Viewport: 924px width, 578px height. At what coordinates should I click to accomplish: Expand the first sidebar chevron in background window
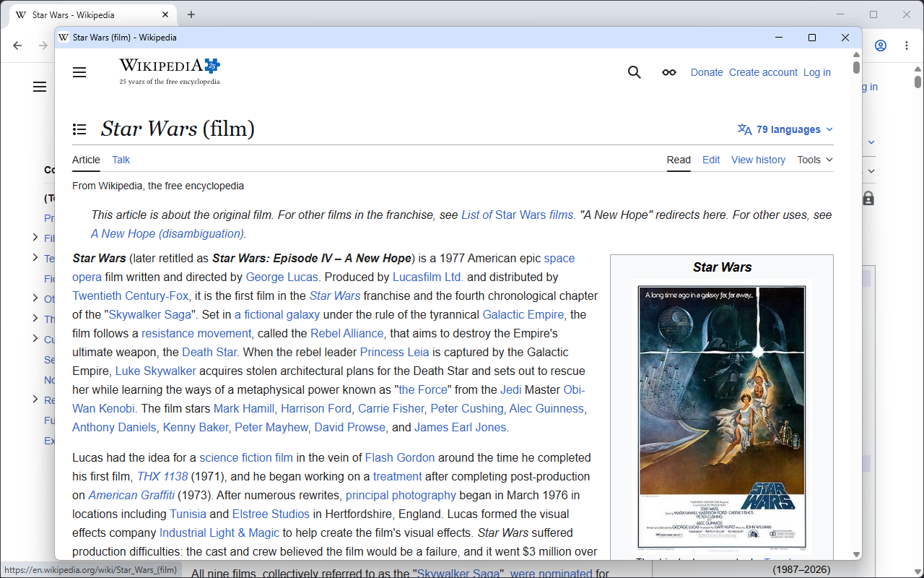35,237
